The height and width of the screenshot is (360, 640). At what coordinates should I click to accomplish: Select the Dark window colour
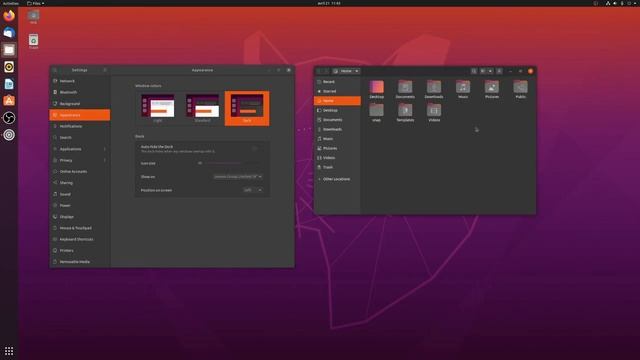point(247,109)
